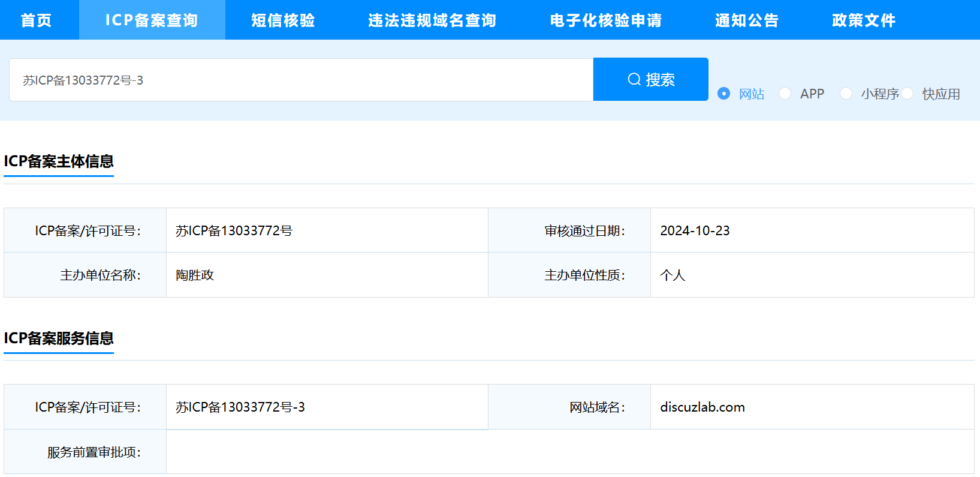Open the 首页 home tab
This screenshot has height=477, width=980.
coord(37,20)
